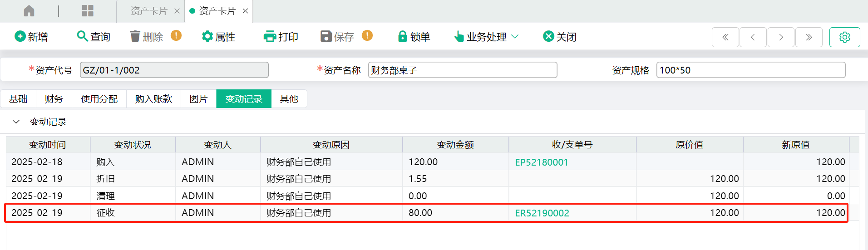Open the settings gear at top right
This screenshot has width=868, height=250.
click(x=844, y=37)
